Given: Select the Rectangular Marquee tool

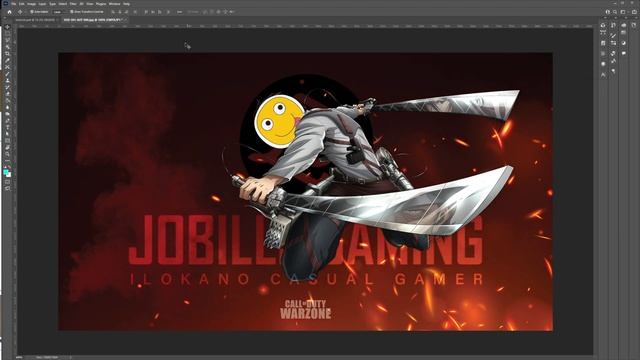Looking at the screenshot, I should click(7, 33).
